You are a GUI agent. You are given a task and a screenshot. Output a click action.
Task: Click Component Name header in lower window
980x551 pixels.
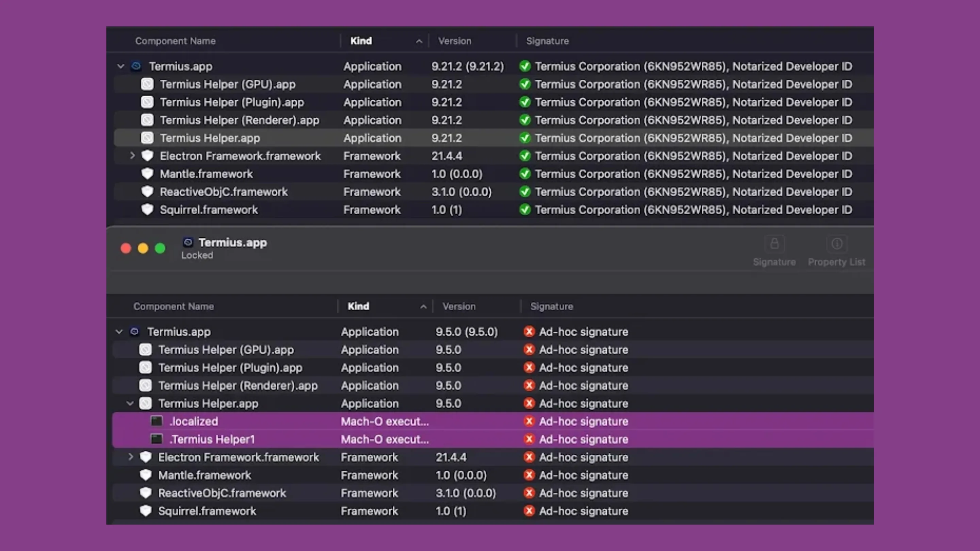[x=174, y=306]
